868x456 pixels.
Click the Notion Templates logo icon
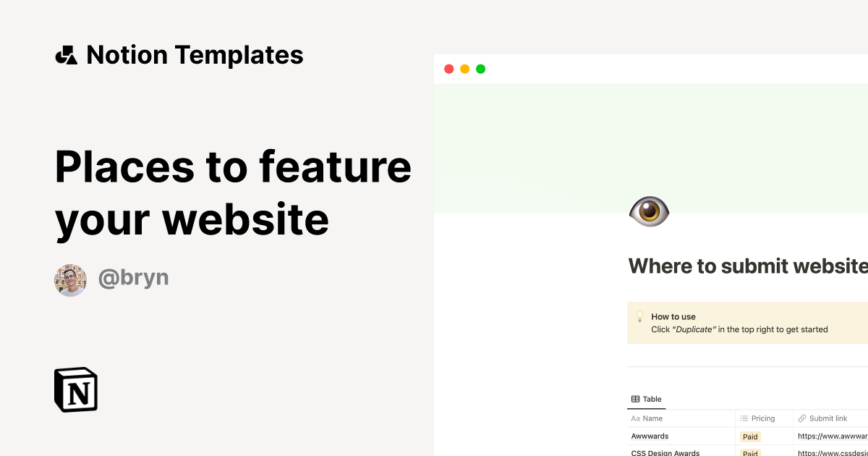66,54
